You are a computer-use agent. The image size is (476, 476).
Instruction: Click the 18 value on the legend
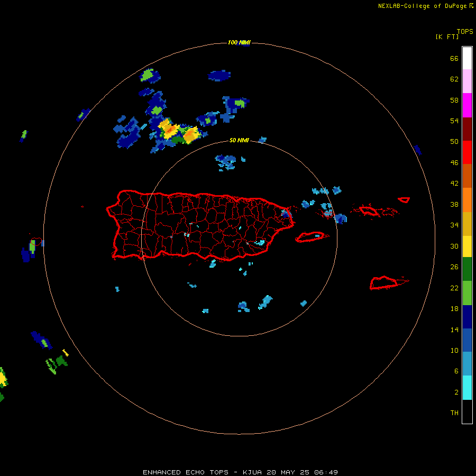coord(454,309)
